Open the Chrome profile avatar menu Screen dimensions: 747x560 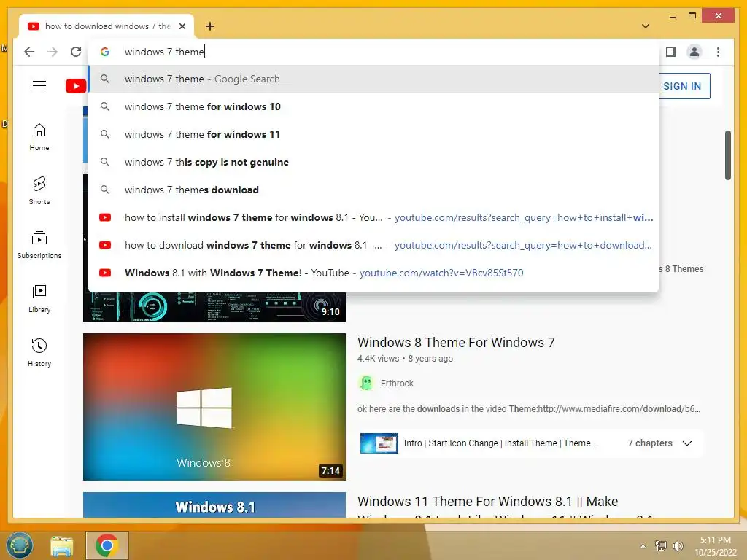694,52
